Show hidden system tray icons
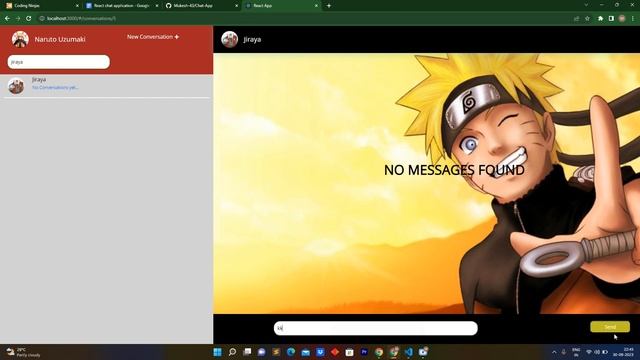The width and height of the screenshot is (640, 360). pyautogui.click(x=554, y=352)
